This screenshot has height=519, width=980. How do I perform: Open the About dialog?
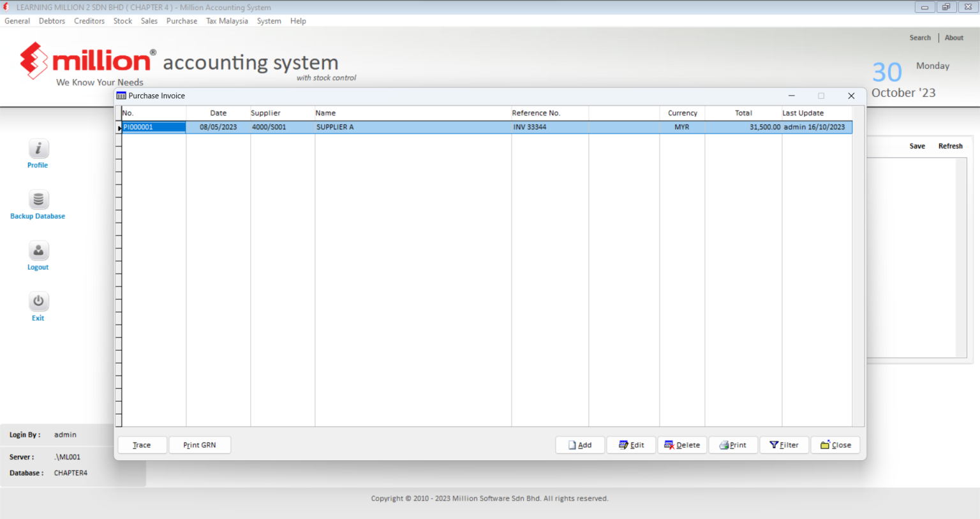954,37
